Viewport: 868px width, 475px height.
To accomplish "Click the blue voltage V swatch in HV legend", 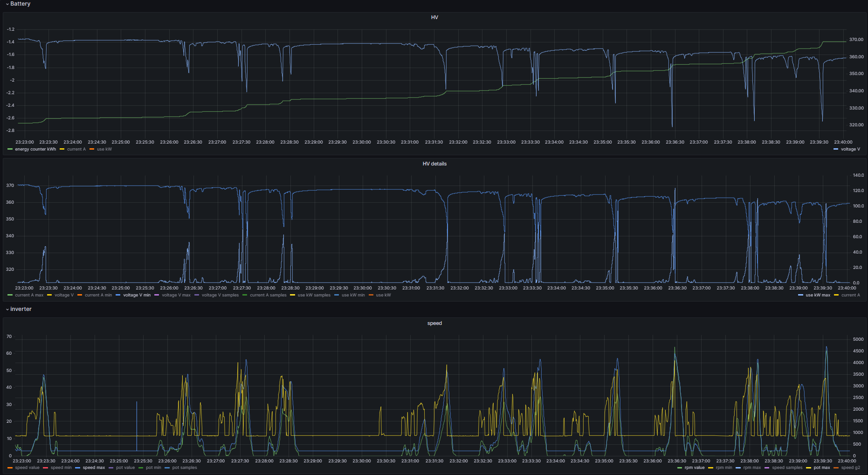I will click(836, 150).
